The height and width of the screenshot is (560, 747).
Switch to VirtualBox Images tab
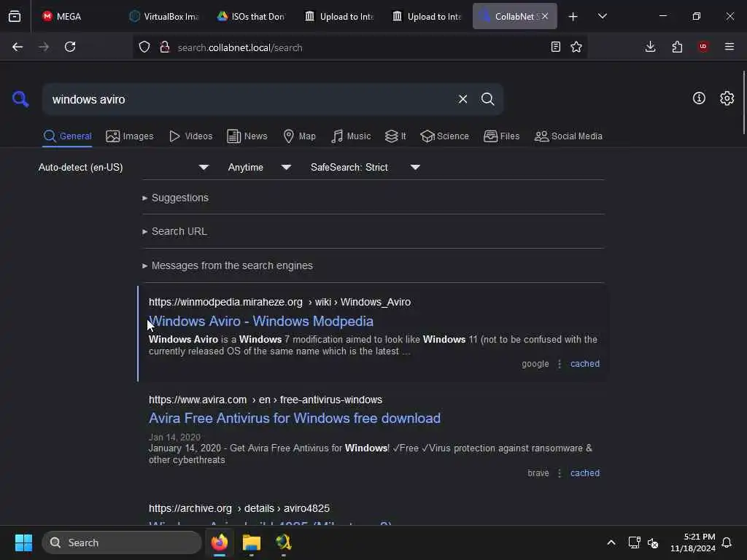164,16
